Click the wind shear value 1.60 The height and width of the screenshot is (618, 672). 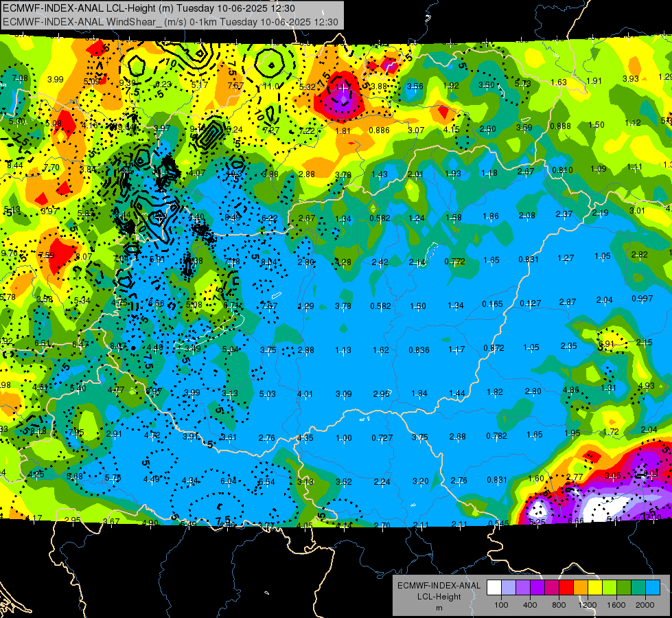(x=535, y=478)
